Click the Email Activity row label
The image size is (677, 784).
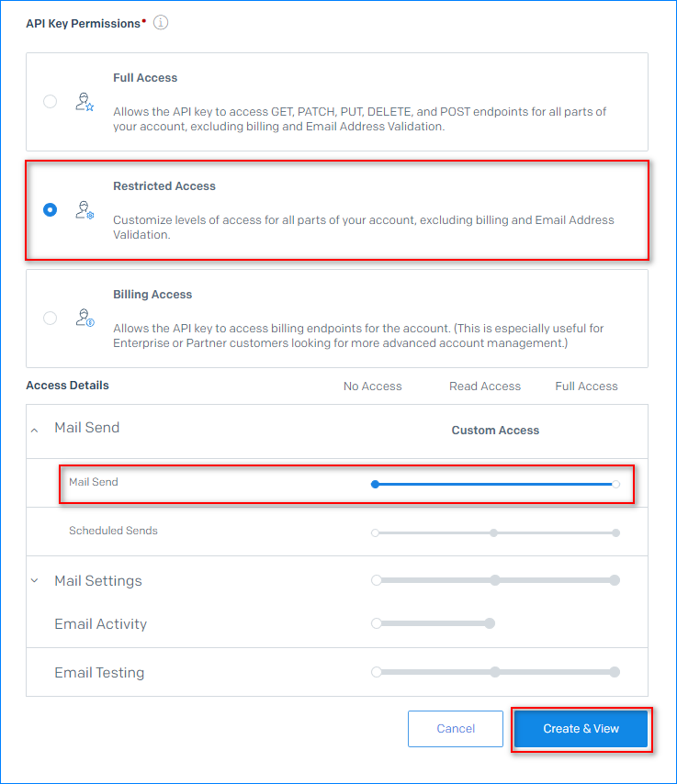click(x=100, y=624)
